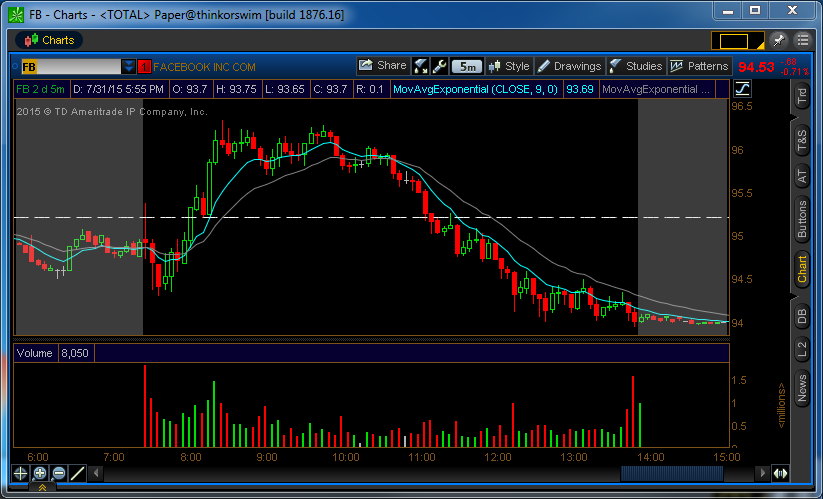Click the 96.5 price axis label
The height and width of the screenshot is (499, 823).
(x=742, y=107)
